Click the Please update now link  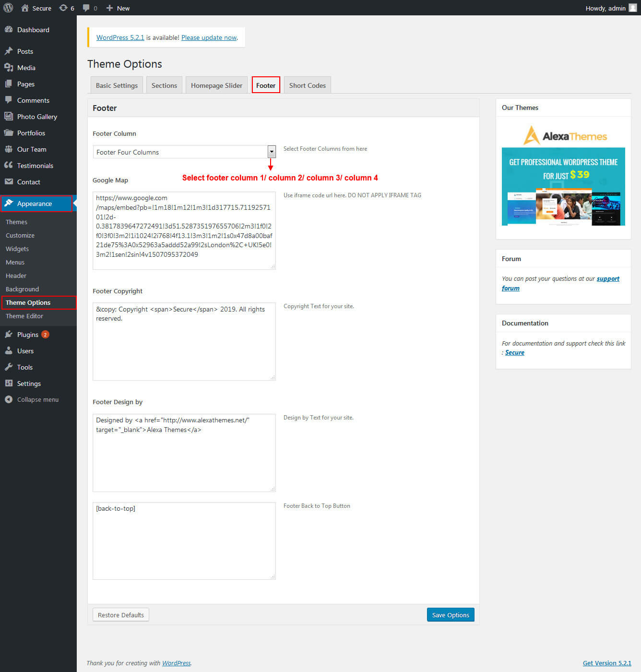coord(209,37)
